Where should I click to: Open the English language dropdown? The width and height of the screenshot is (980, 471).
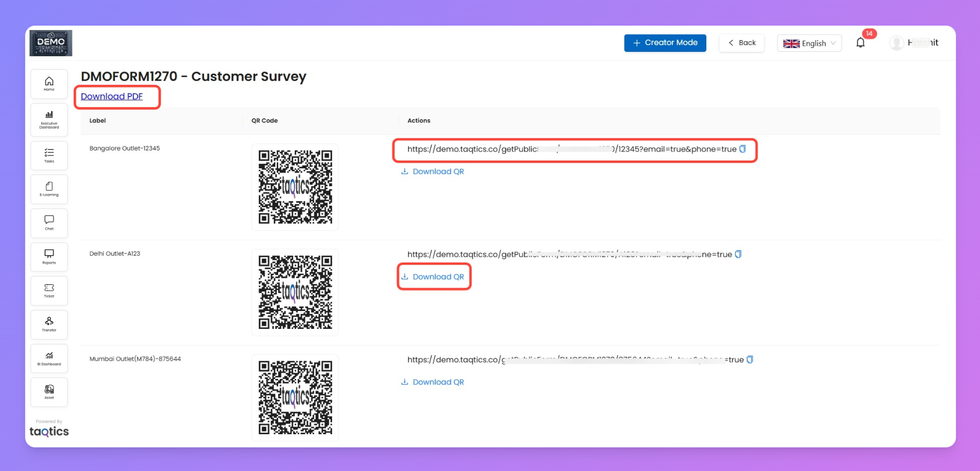(x=809, y=43)
